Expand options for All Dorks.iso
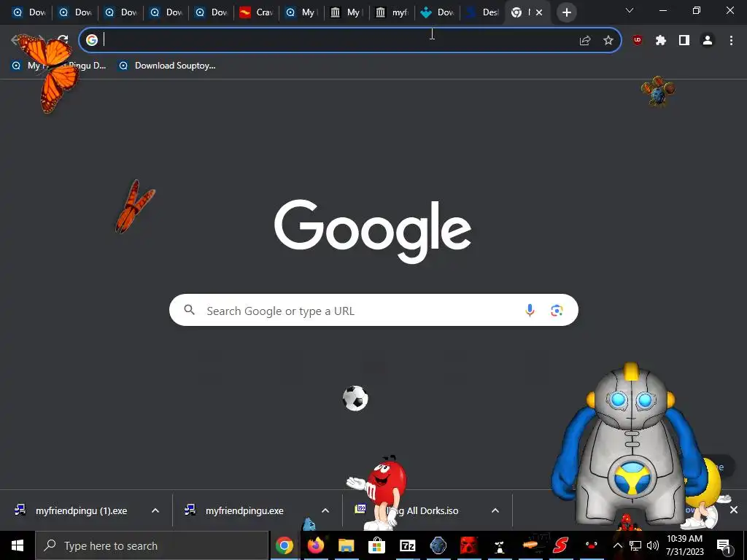 coord(495,510)
